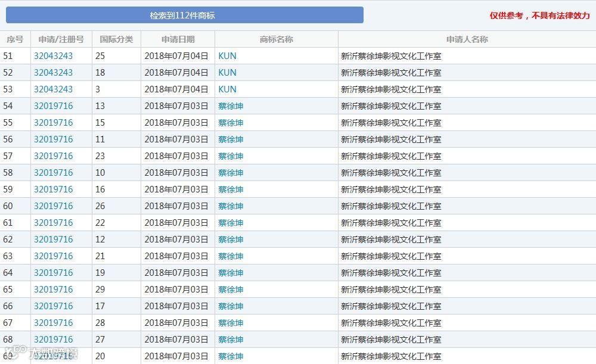
Task: Open registration number 32019716 in row 65
Action: pyautogui.click(x=53, y=290)
